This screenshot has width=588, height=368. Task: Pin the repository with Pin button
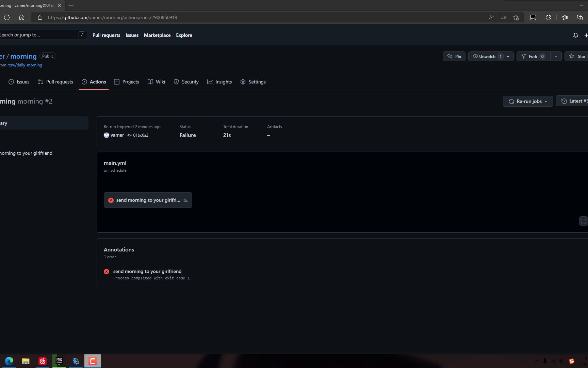[x=454, y=56]
